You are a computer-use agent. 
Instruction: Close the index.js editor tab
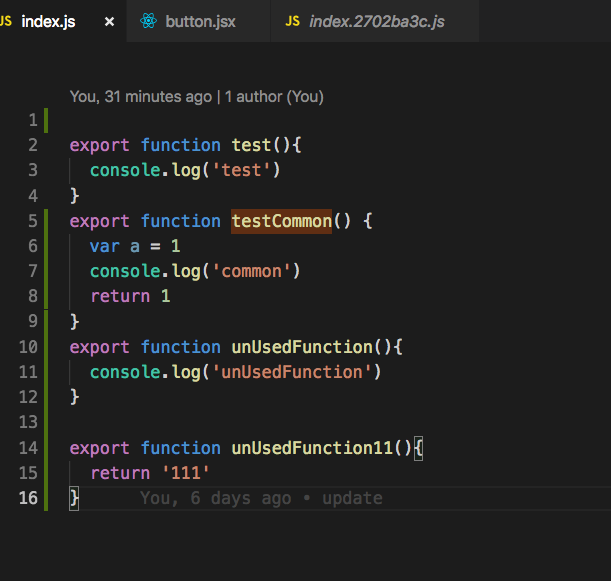pos(109,21)
